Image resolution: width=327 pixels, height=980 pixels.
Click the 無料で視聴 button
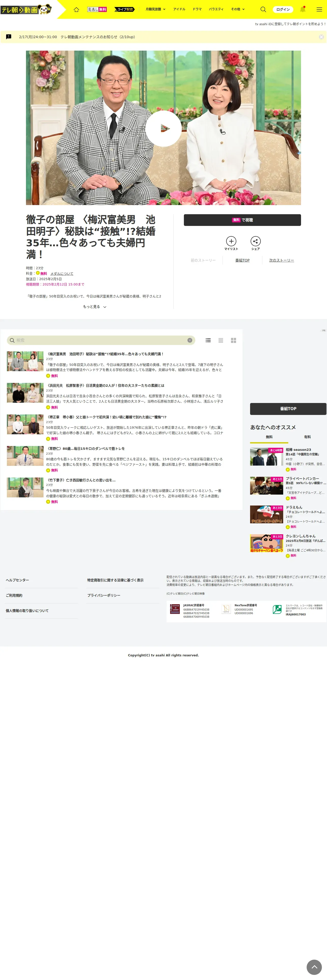tap(242, 220)
